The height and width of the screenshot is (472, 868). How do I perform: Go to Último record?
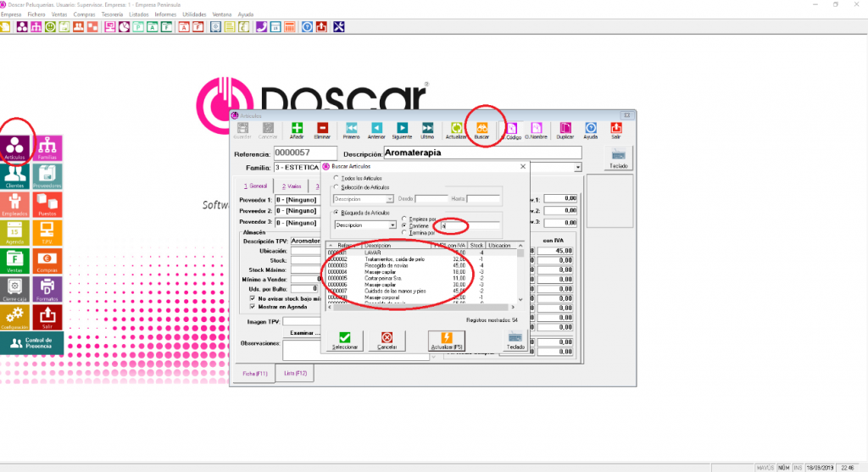[427, 131]
